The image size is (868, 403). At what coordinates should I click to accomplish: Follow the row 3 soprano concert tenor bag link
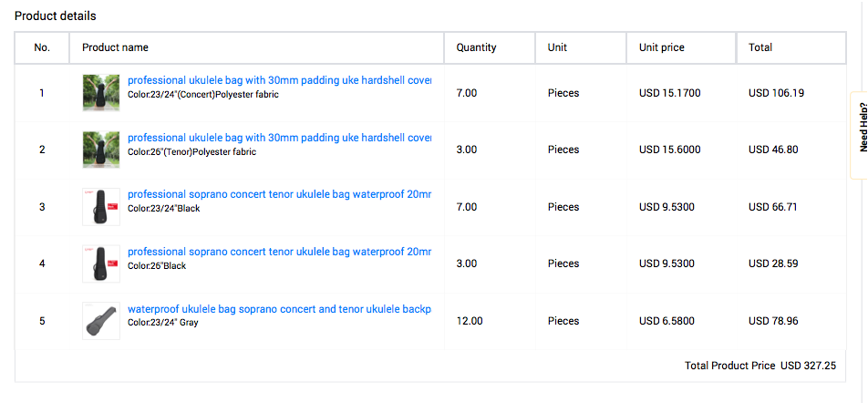(x=280, y=194)
